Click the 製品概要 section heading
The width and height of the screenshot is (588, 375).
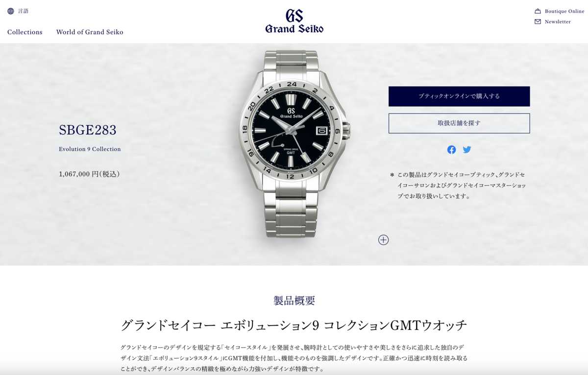294,301
